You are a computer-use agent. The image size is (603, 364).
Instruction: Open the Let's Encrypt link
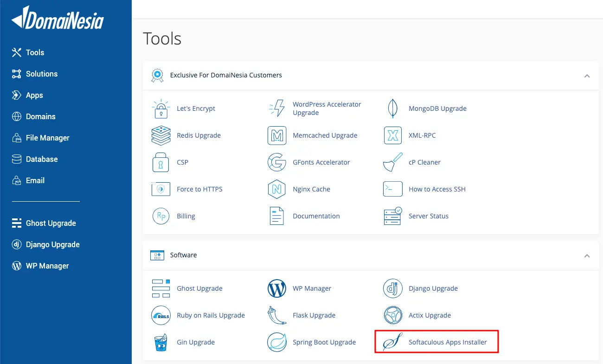[196, 109]
